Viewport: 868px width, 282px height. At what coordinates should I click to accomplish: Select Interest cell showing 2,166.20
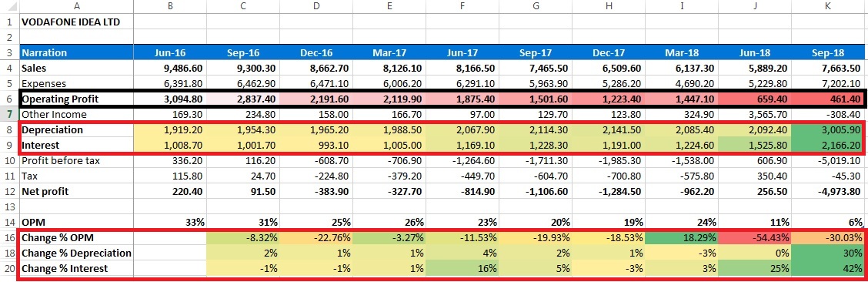click(x=829, y=146)
